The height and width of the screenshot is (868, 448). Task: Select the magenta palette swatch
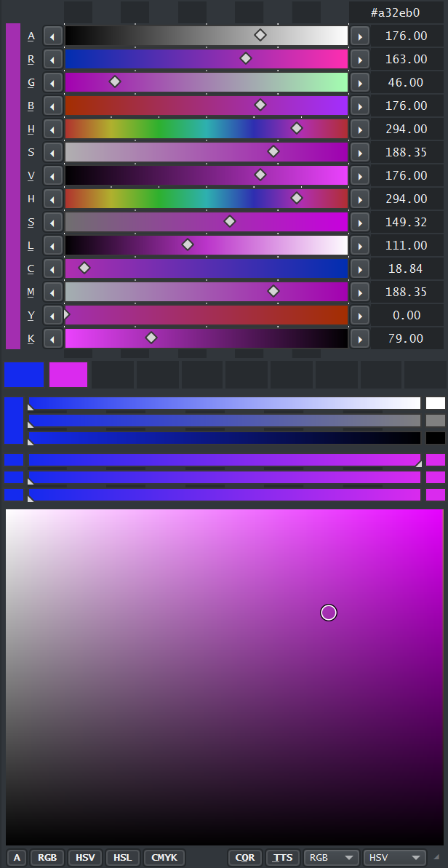click(68, 375)
